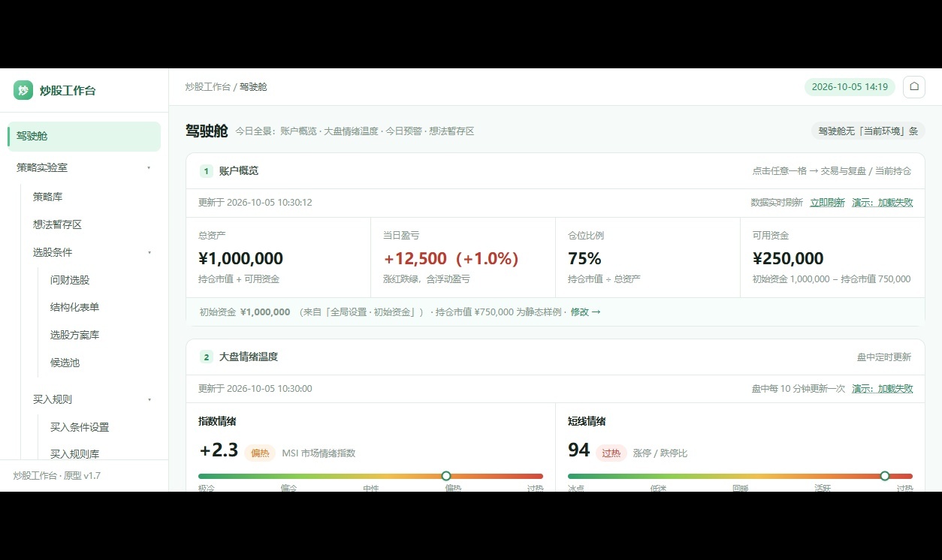This screenshot has width=942, height=560.
Task: Click the 偏热 orange status badge
Action: coord(260,453)
